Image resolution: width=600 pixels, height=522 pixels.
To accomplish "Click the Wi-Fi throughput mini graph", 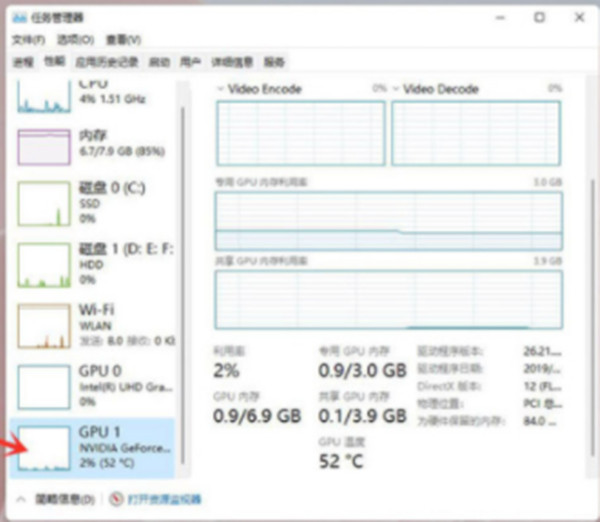I will [x=44, y=326].
